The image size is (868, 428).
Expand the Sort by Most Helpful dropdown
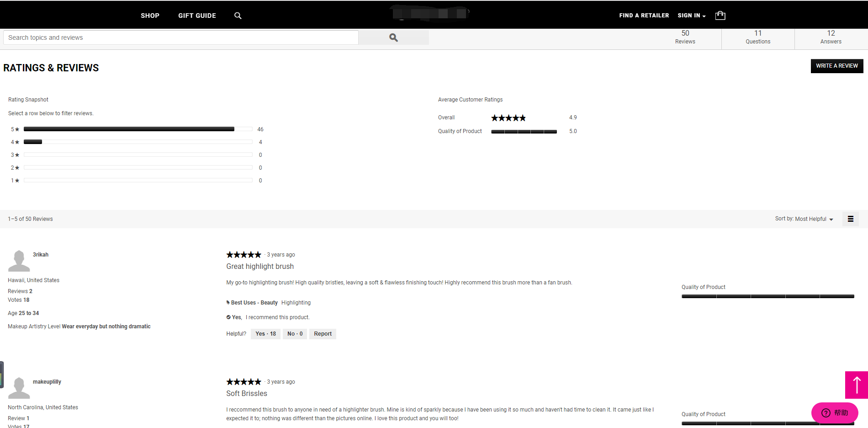click(804, 219)
